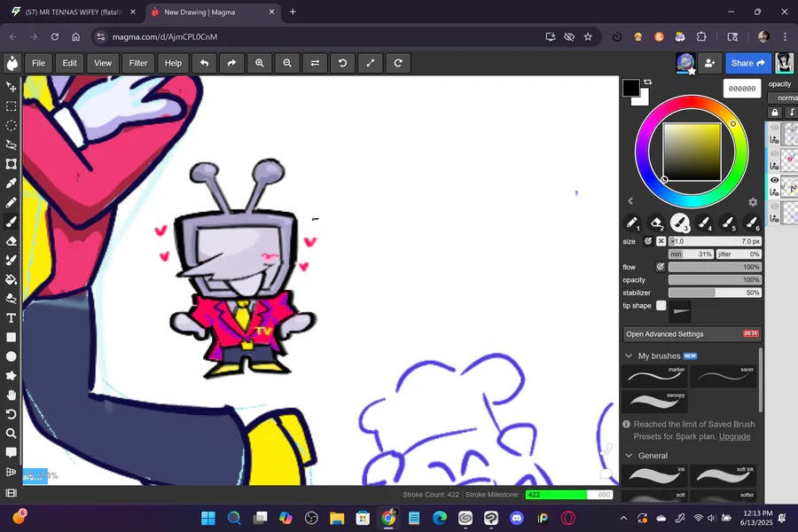Click the zoom in button in top toolbar
Viewport: 798px width, 532px height.
click(x=260, y=63)
